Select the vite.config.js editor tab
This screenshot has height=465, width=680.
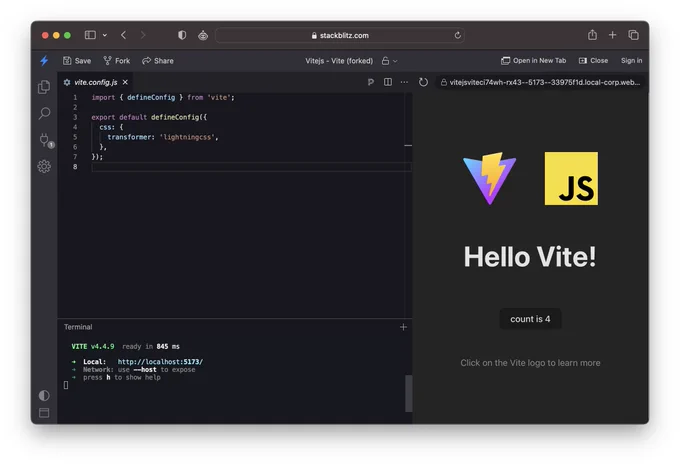point(95,82)
